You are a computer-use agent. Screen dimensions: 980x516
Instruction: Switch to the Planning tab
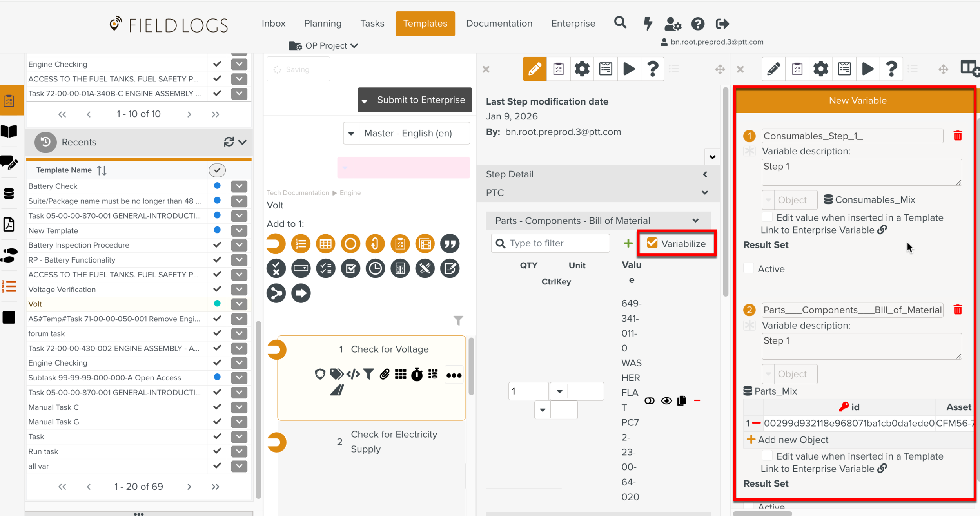322,24
